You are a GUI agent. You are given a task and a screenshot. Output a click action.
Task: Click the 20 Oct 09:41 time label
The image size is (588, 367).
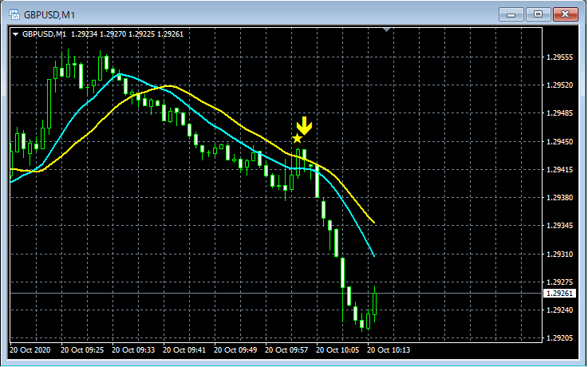point(184,350)
